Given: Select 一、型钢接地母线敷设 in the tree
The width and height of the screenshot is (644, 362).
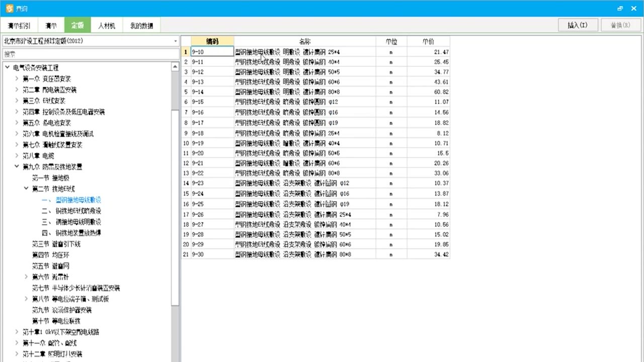Looking at the screenshot, I should pyautogui.click(x=71, y=200).
